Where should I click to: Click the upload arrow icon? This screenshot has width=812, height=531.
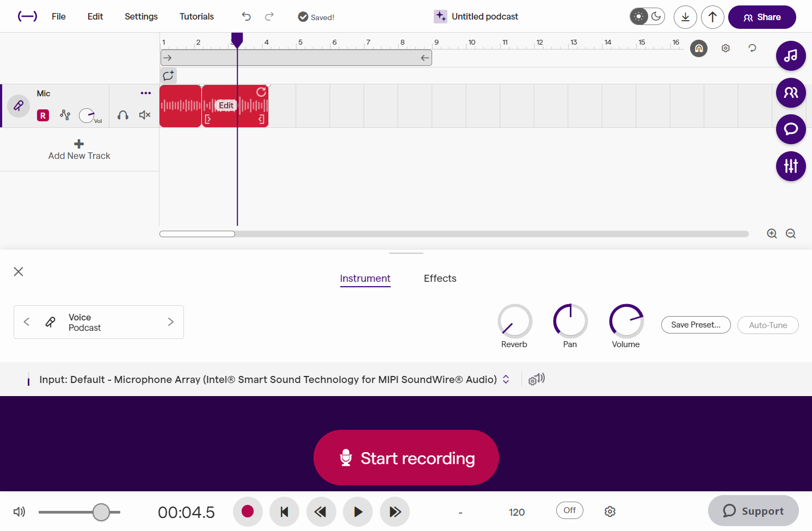pyautogui.click(x=712, y=17)
